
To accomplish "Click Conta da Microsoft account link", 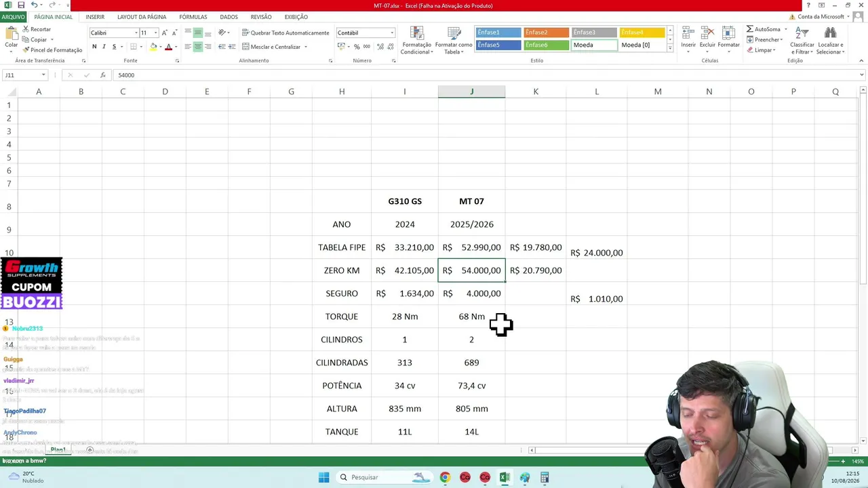I will [819, 17].
